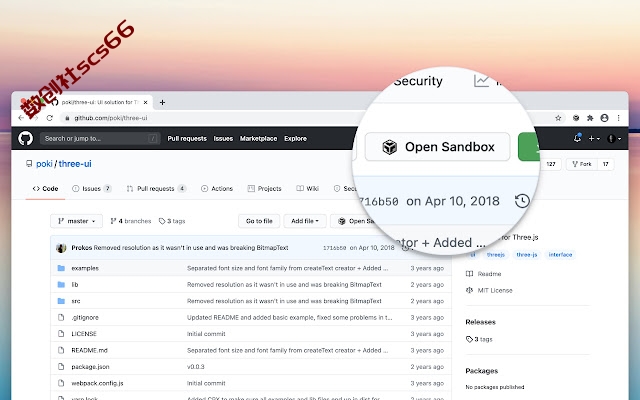Open the 17 forks count
This screenshot has height=400, width=640.
[x=606, y=164]
